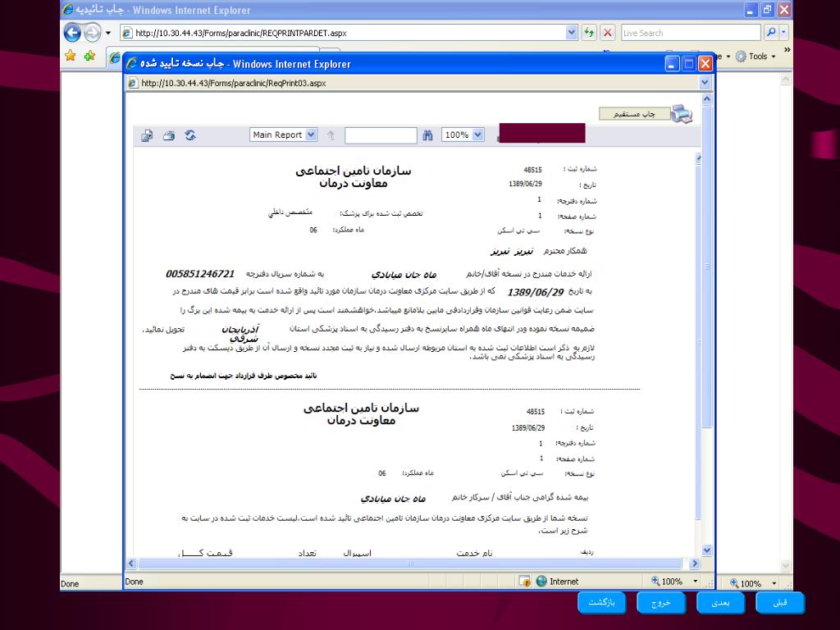840x630 pixels.
Task: Click the registration number 48515 in the top form
Action: [532, 170]
